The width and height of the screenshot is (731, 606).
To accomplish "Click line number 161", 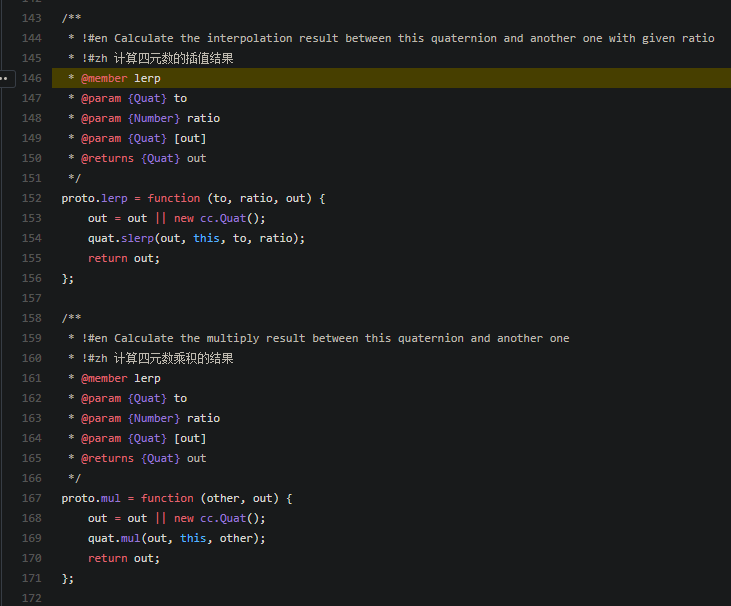I will (x=33, y=378).
